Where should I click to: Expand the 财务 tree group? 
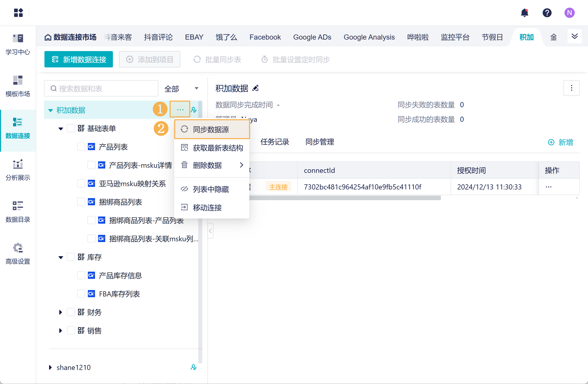(x=61, y=312)
